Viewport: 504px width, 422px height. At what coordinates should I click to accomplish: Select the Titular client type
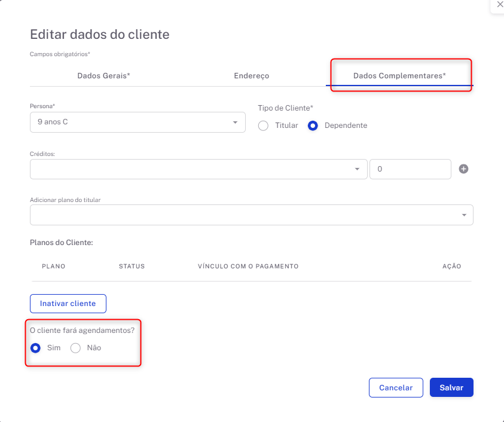click(x=263, y=126)
